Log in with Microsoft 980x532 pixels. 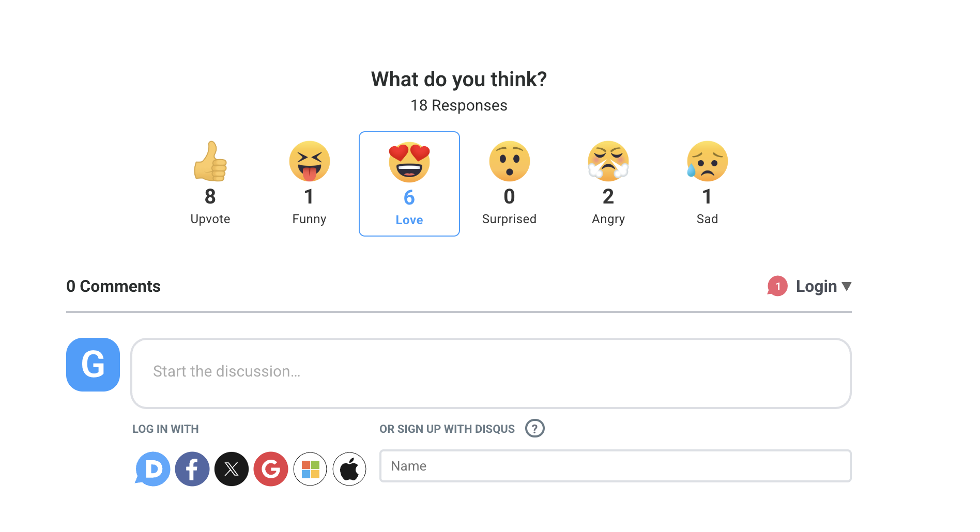click(310, 469)
